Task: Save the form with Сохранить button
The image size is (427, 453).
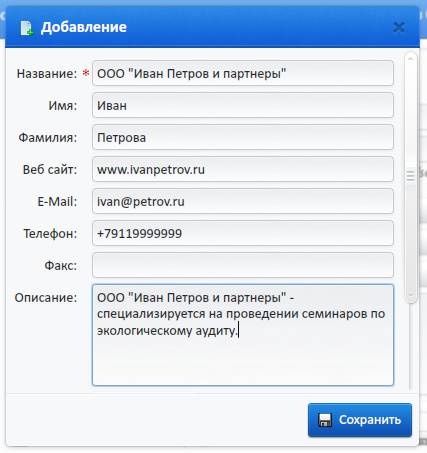Action: (360, 420)
